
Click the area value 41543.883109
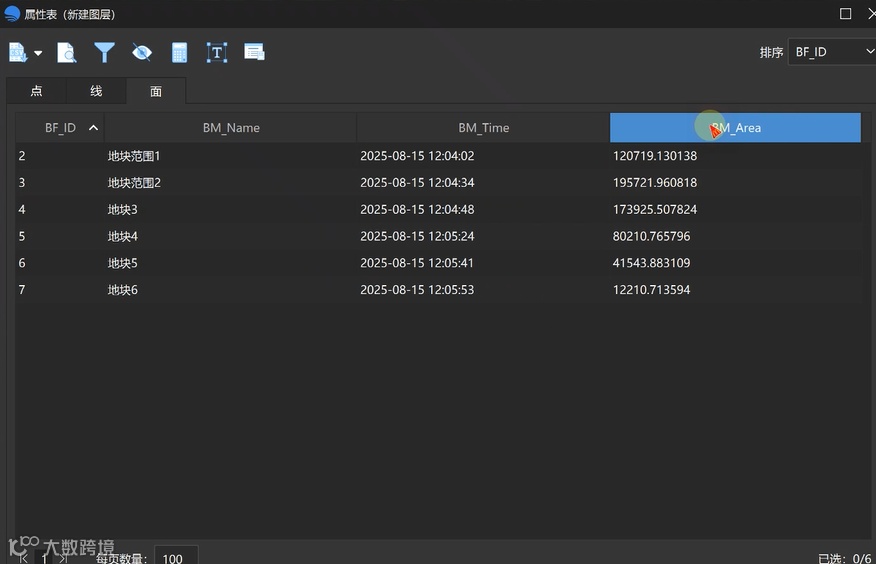point(651,263)
